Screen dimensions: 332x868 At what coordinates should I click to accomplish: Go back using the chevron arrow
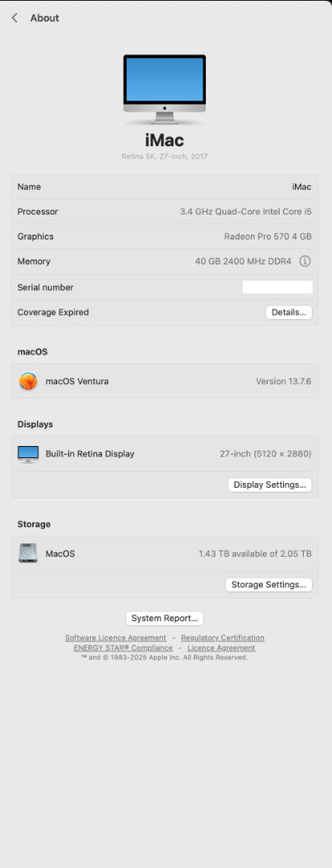click(14, 18)
